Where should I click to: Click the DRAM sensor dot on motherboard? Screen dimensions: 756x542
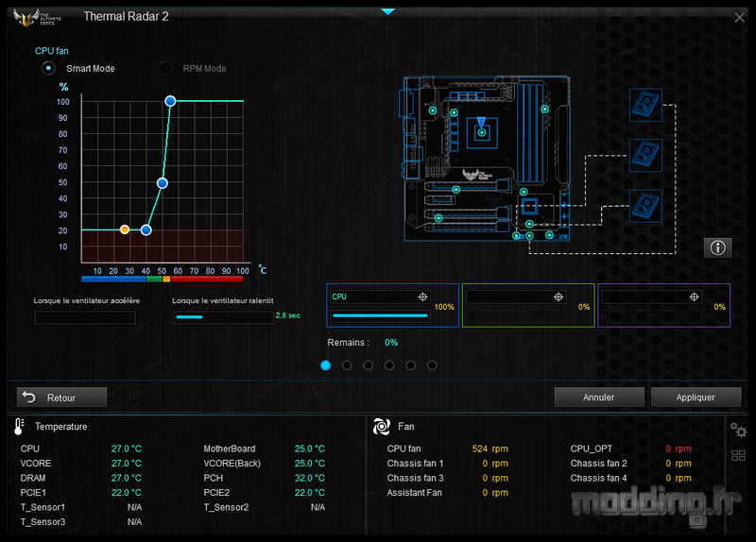545,109
